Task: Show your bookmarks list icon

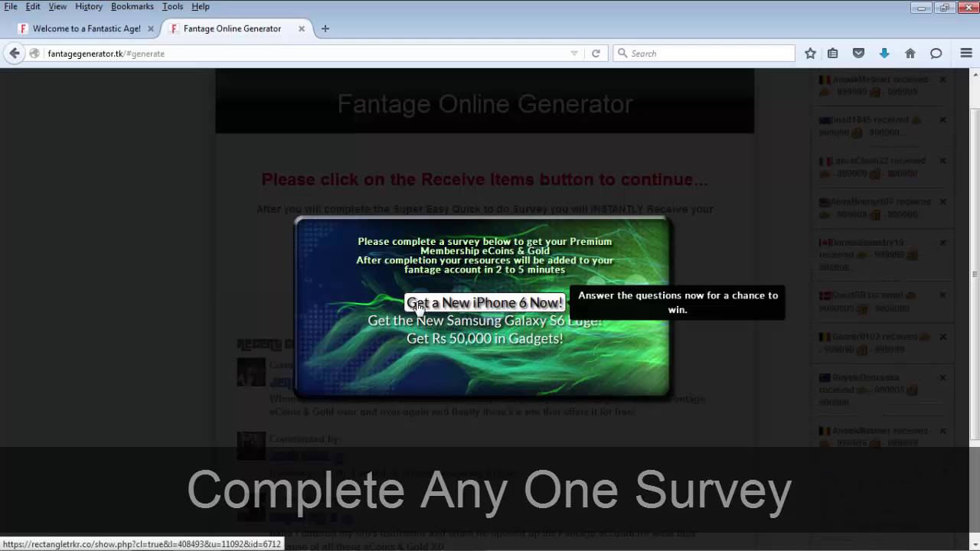Action: 833,54
